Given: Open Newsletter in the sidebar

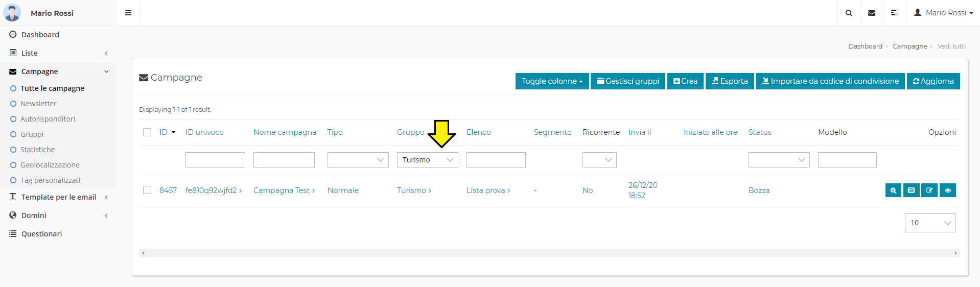Looking at the screenshot, I should [x=38, y=104].
